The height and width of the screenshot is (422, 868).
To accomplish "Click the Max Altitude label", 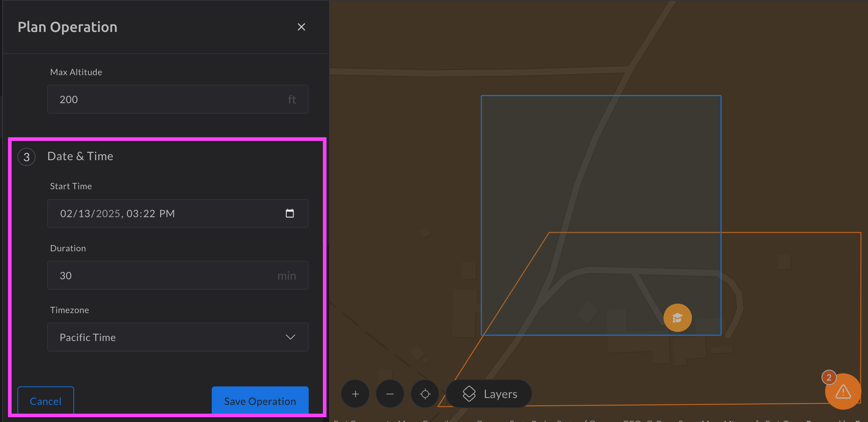I will click(x=76, y=72).
